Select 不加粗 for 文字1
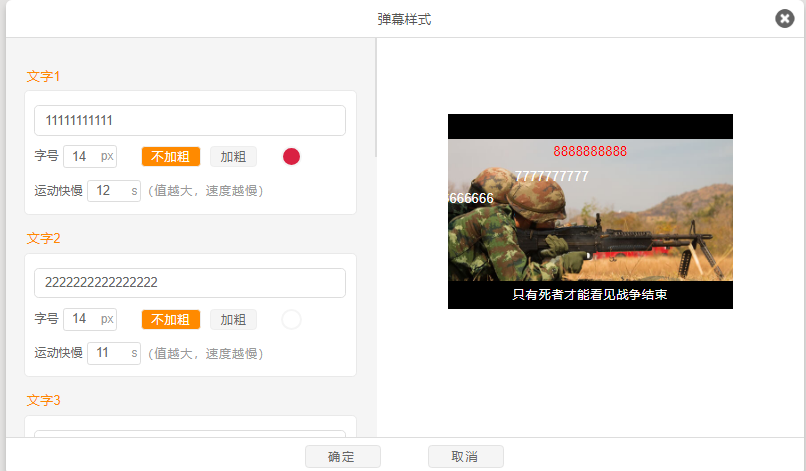Viewport: 806px width, 471px height. click(171, 156)
